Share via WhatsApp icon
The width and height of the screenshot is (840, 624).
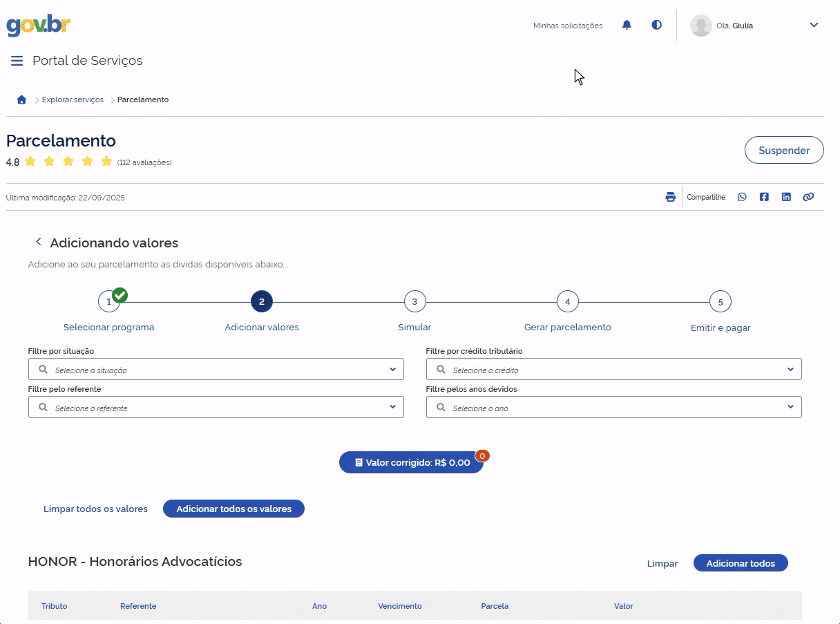[742, 197]
